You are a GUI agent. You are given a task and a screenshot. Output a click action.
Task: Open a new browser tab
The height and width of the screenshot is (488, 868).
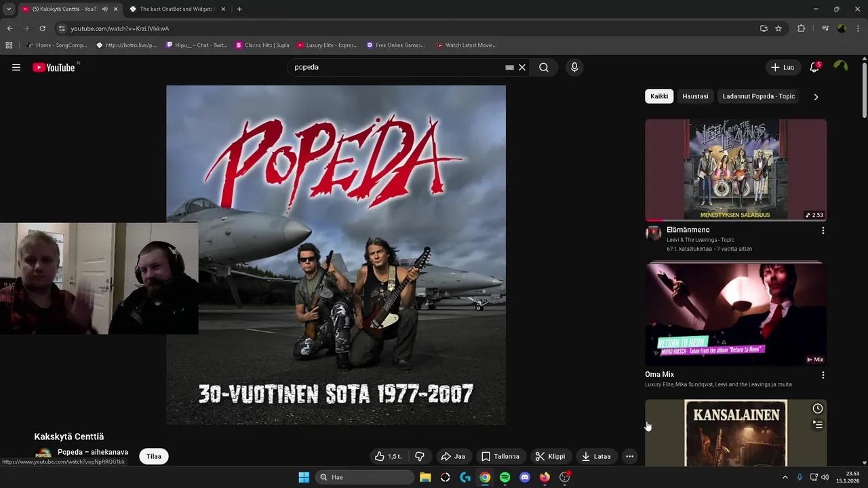(x=239, y=9)
